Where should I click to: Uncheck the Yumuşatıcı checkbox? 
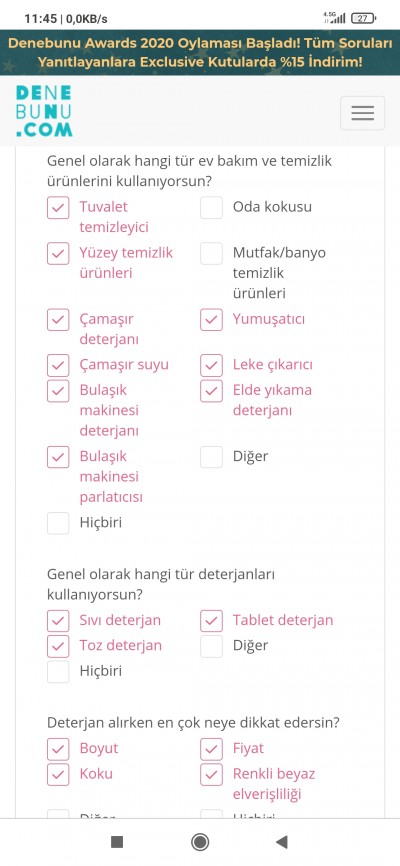pos(211,320)
